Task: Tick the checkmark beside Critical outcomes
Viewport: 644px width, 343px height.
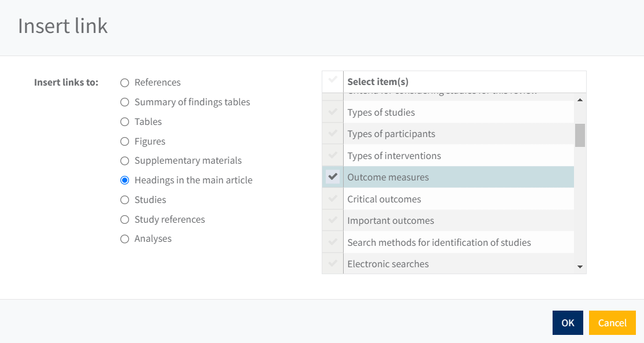Action: [x=333, y=199]
